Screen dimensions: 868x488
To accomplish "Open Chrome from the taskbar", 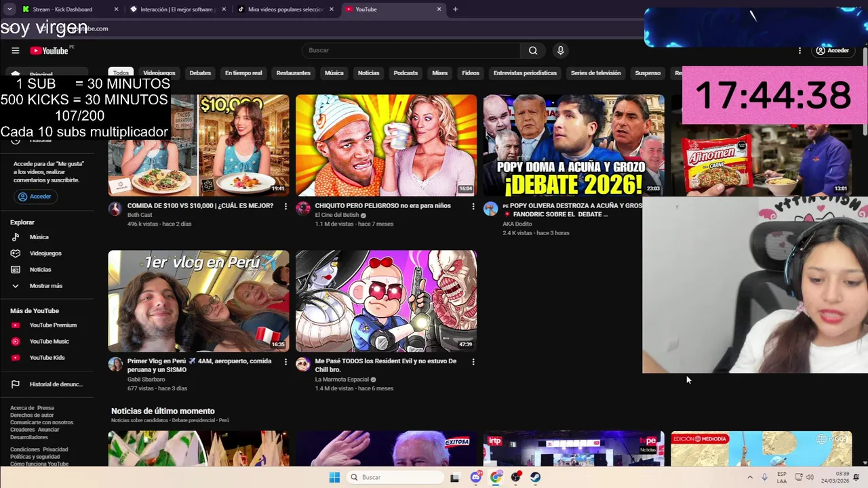I will pos(496,477).
